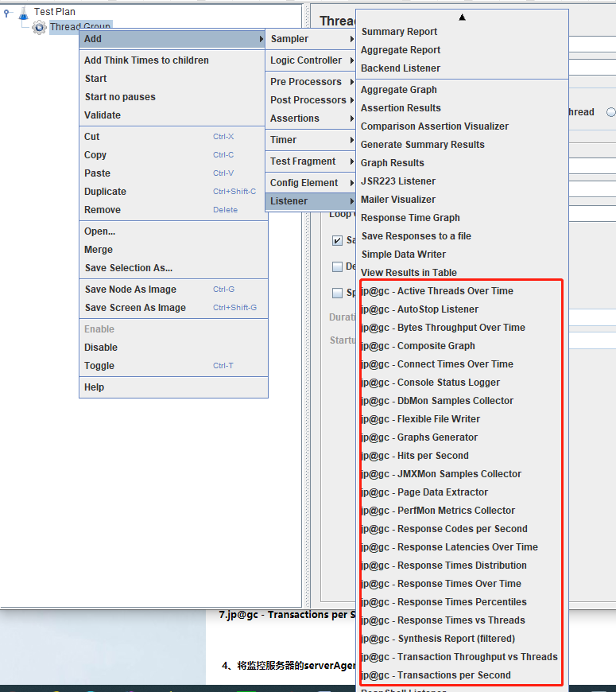Expand the Timer submenu

click(x=311, y=140)
